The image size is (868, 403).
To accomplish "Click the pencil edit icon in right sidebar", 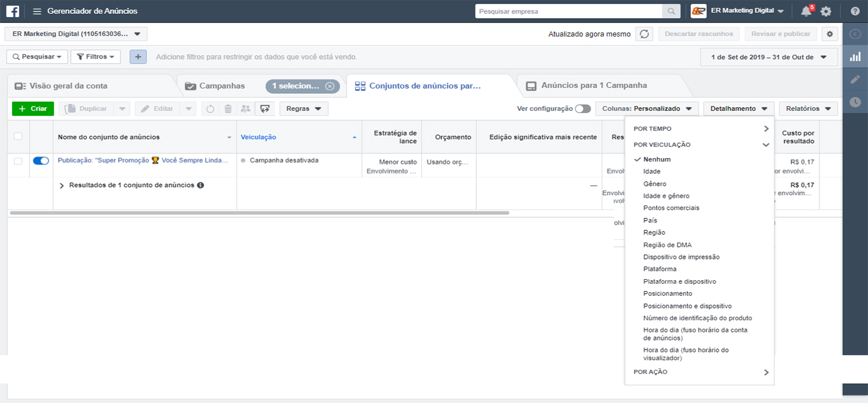I will click(855, 79).
